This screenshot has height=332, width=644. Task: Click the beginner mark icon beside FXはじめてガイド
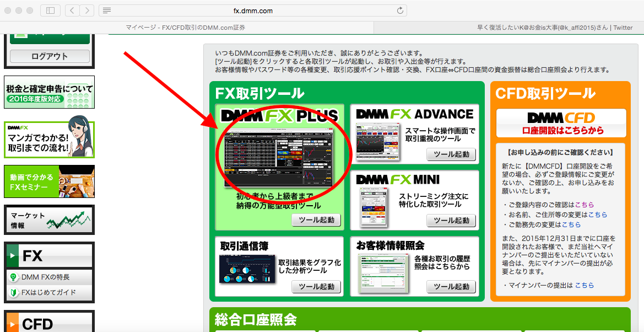coord(13,292)
